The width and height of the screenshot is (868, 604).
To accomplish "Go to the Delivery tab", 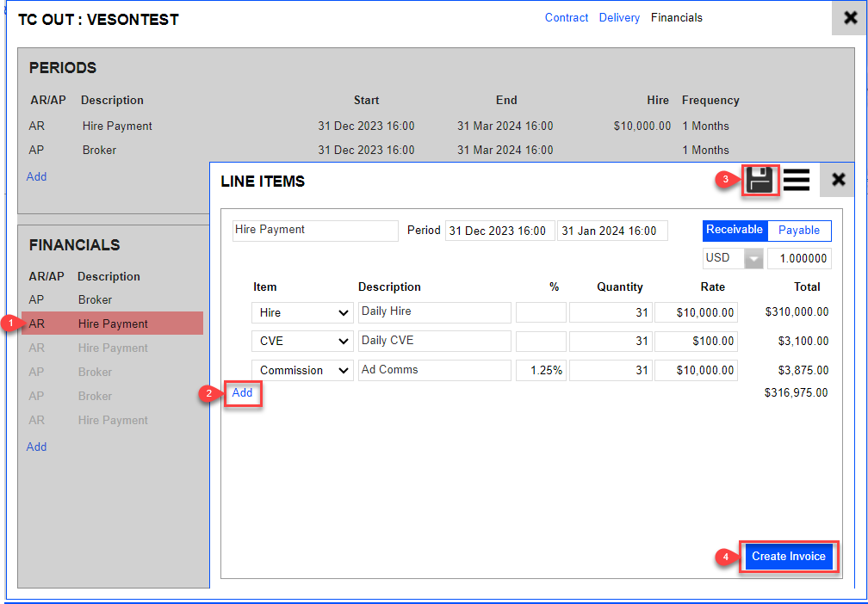I will (x=619, y=18).
